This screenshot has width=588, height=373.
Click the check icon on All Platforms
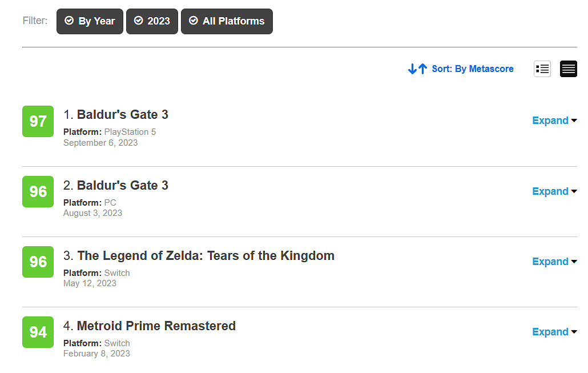coord(193,21)
